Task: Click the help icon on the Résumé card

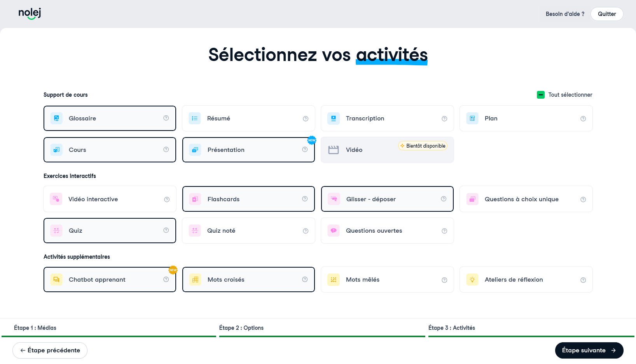Action: point(306,118)
